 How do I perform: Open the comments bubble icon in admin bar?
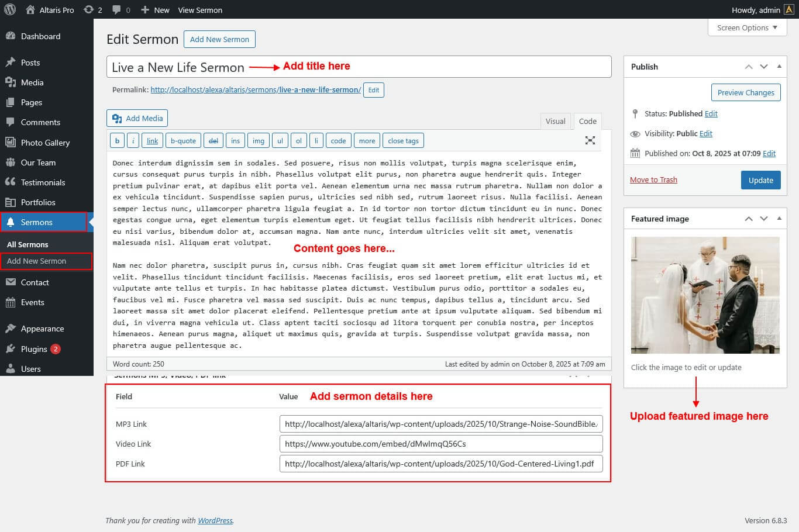pos(121,10)
